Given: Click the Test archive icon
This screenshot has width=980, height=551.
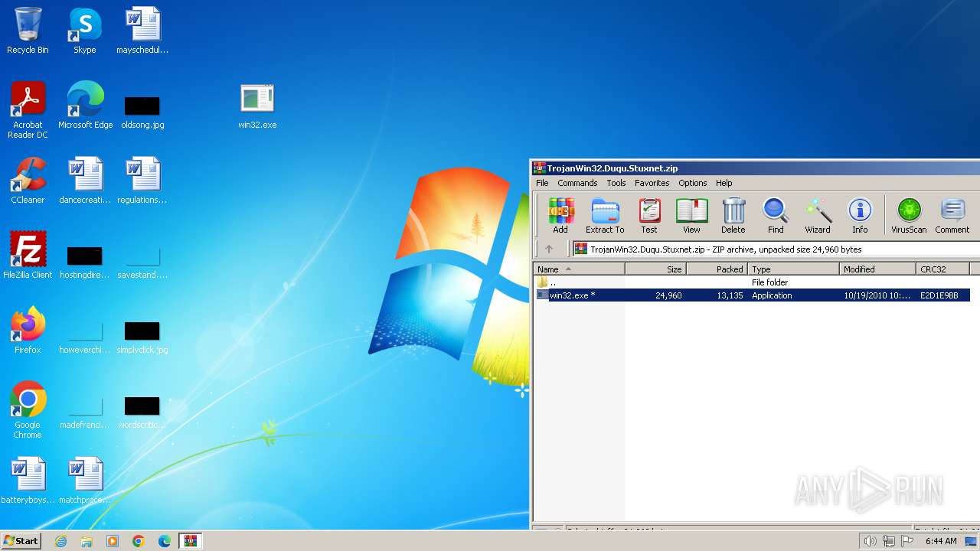Looking at the screenshot, I should [649, 216].
